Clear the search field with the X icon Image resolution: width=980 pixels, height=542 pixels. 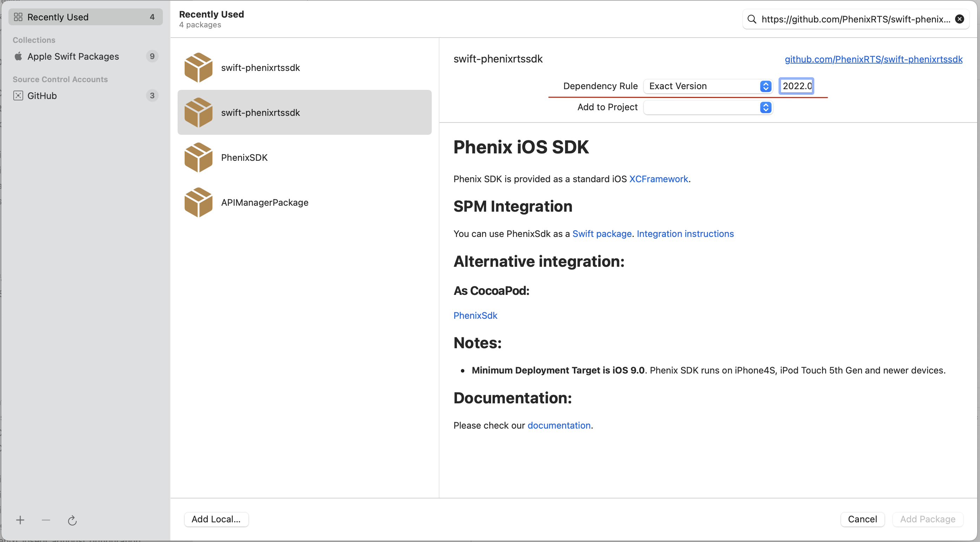(x=959, y=19)
